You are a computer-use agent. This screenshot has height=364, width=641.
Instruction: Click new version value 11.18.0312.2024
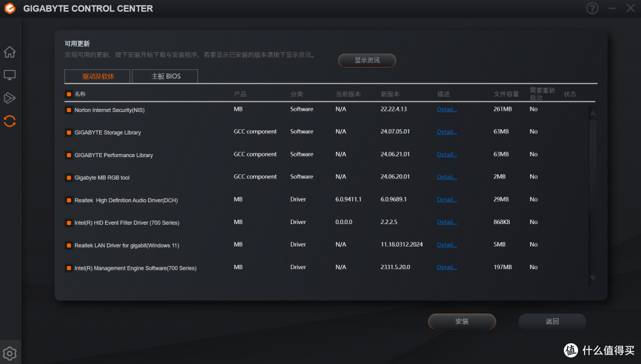401,244
